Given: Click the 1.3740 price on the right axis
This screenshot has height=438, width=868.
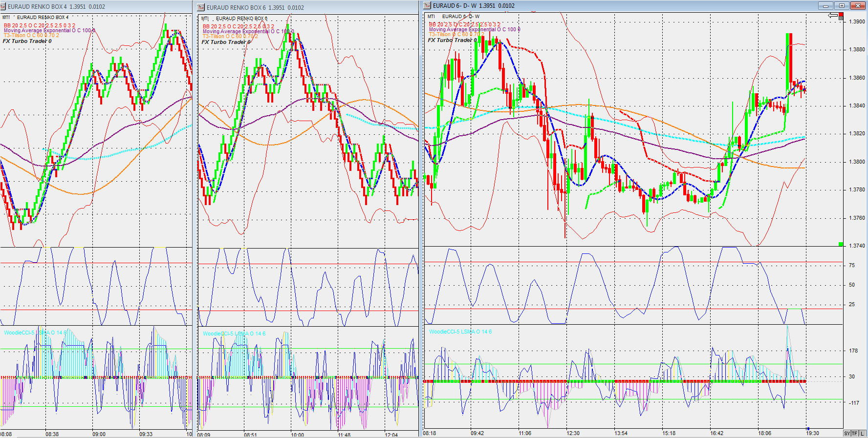Looking at the screenshot, I should 857,246.
